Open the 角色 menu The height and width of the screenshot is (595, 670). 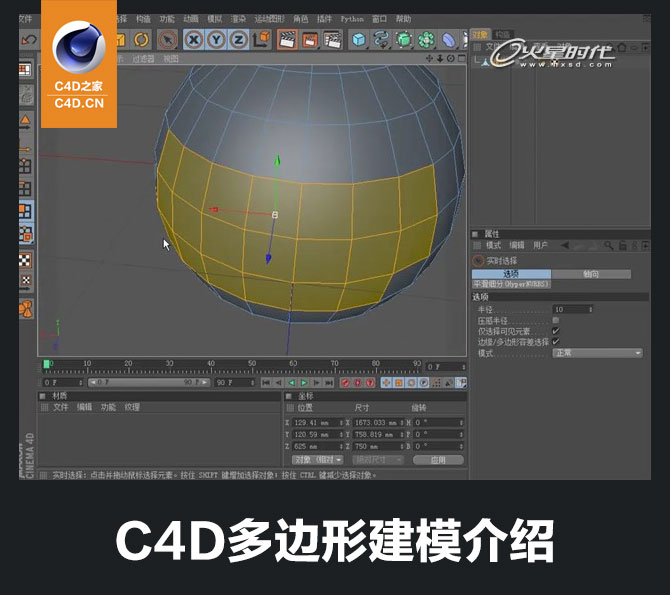(x=300, y=19)
